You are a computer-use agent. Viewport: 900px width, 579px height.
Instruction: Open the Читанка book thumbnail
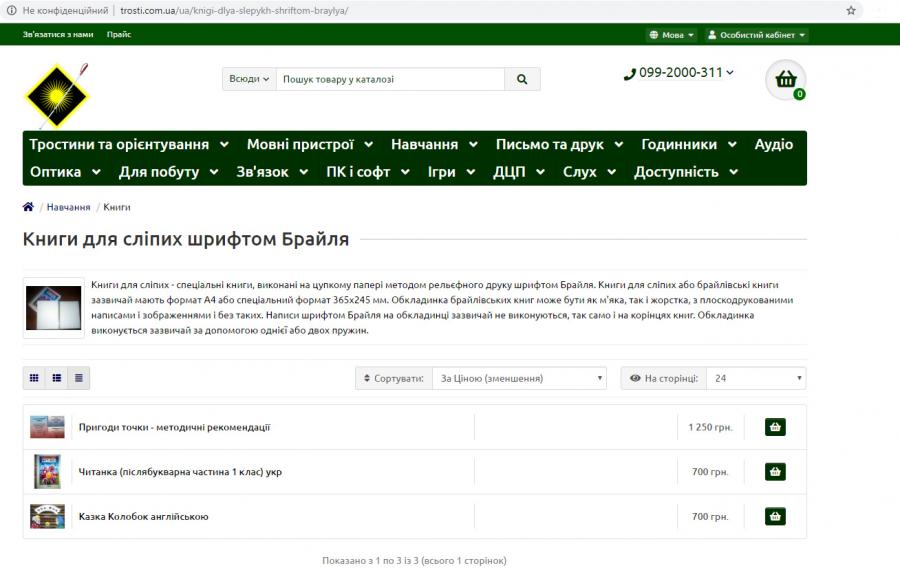[x=47, y=472]
